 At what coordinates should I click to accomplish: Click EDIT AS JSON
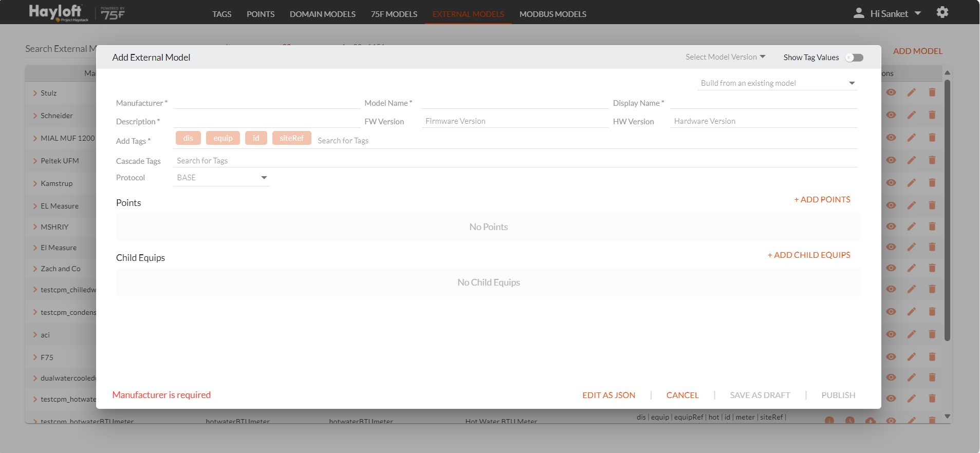609,395
